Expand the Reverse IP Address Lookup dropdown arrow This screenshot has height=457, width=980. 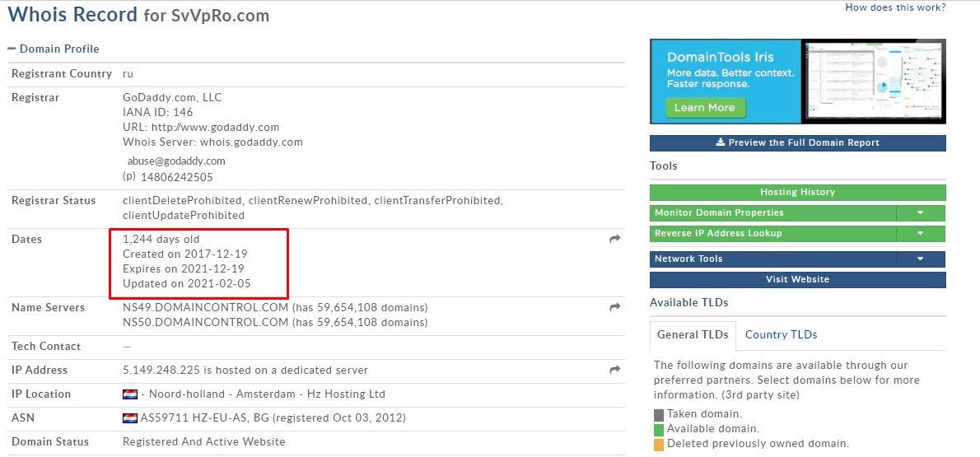921,234
